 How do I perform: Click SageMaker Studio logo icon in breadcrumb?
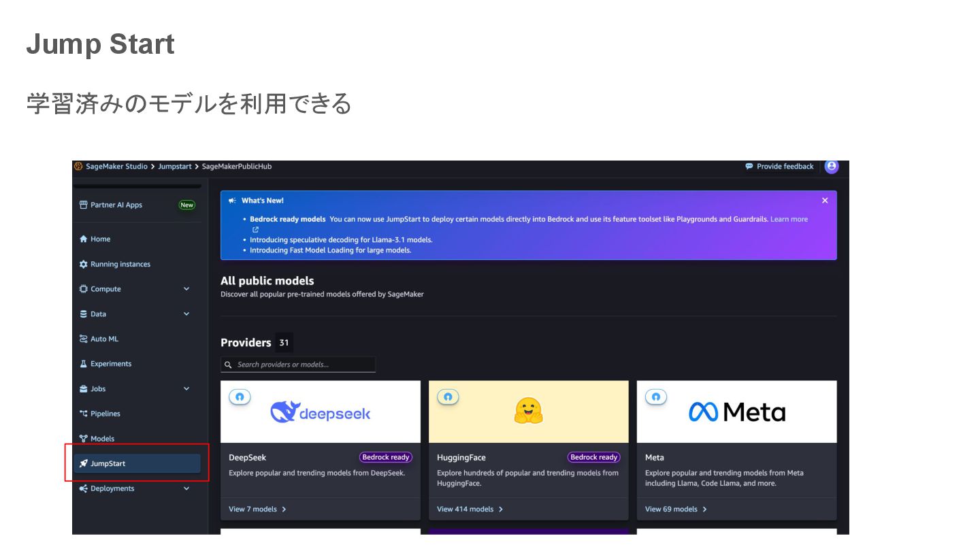(78, 166)
